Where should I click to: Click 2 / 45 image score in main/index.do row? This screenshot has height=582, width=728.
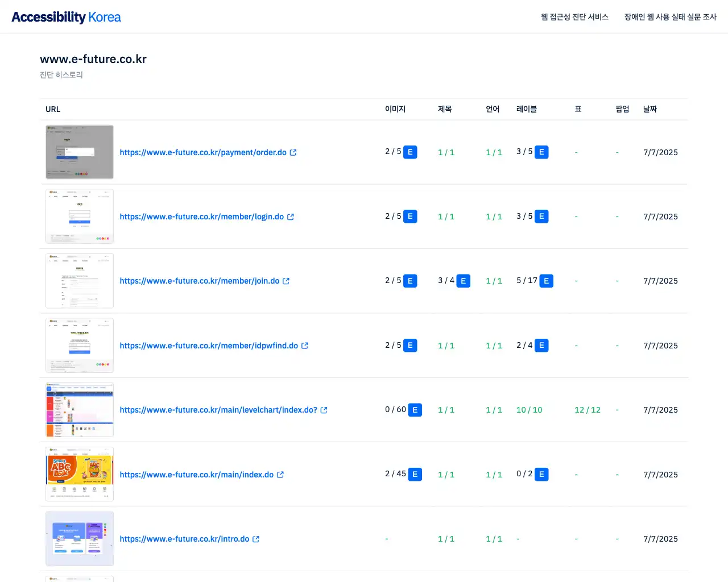[x=395, y=474]
